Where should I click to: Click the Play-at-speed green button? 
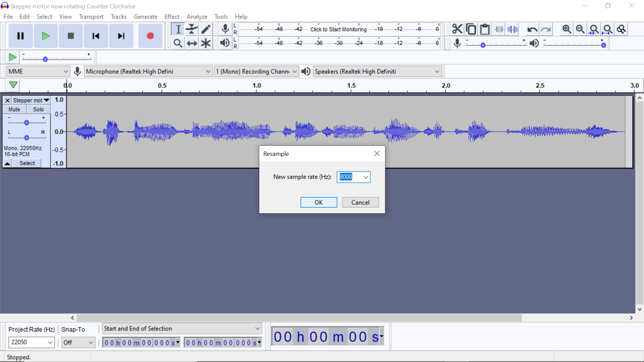click(x=12, y=57)
